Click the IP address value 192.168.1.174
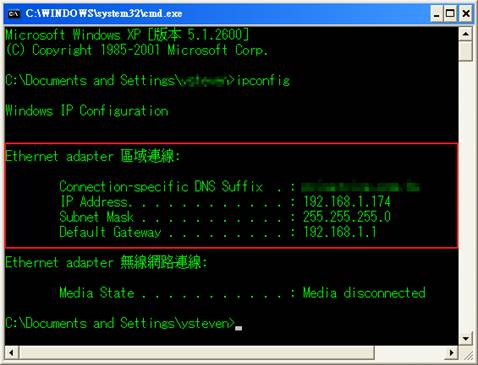478x365 pixels. point(347,202)
